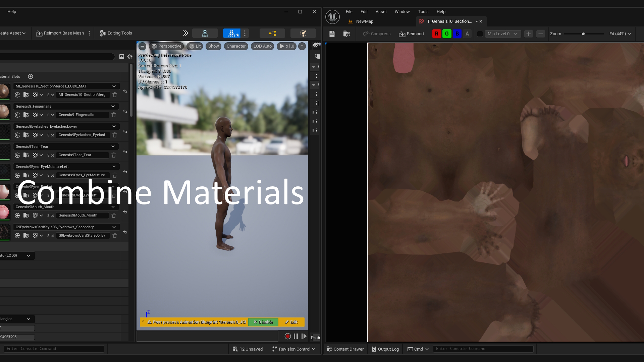Reset Genesis9Tear_Tear slot to default arrow

point(125,152)
